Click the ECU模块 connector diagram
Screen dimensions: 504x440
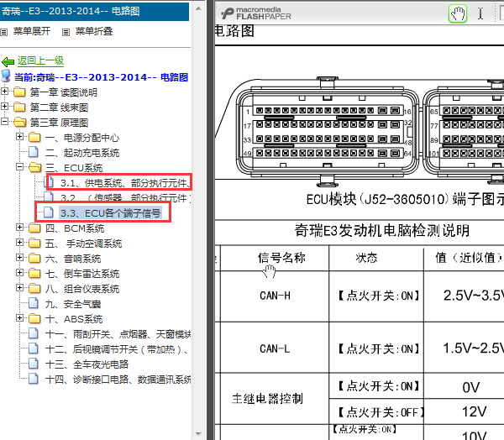click(360, 132)
